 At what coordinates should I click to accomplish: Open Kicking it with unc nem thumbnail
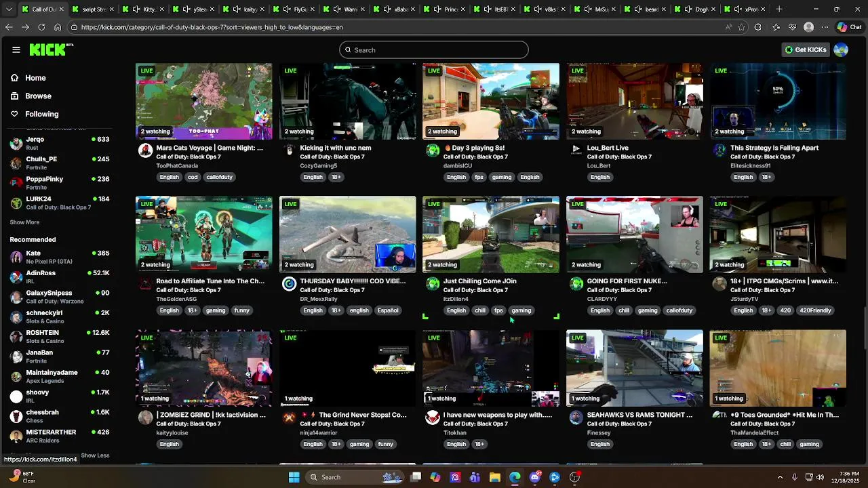point(347,101)
